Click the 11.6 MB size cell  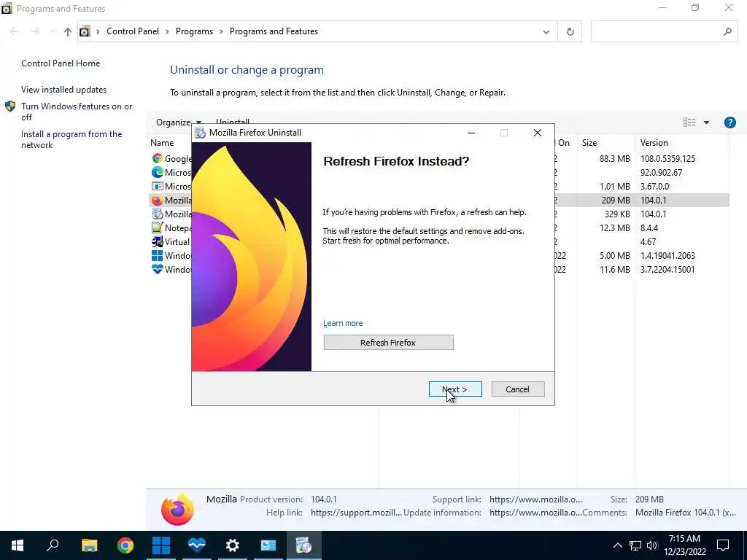(614, 269)
